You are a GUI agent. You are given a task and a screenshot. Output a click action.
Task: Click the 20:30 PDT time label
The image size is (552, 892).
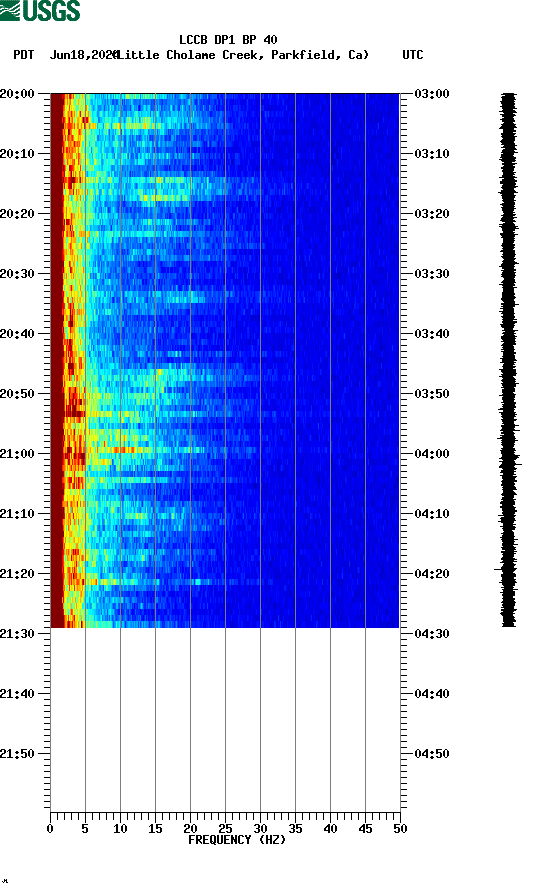18,274
